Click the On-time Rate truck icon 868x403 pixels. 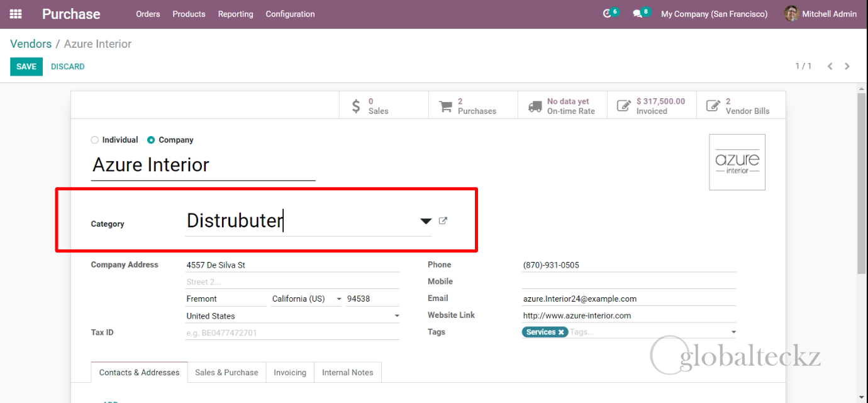point(535,106)
